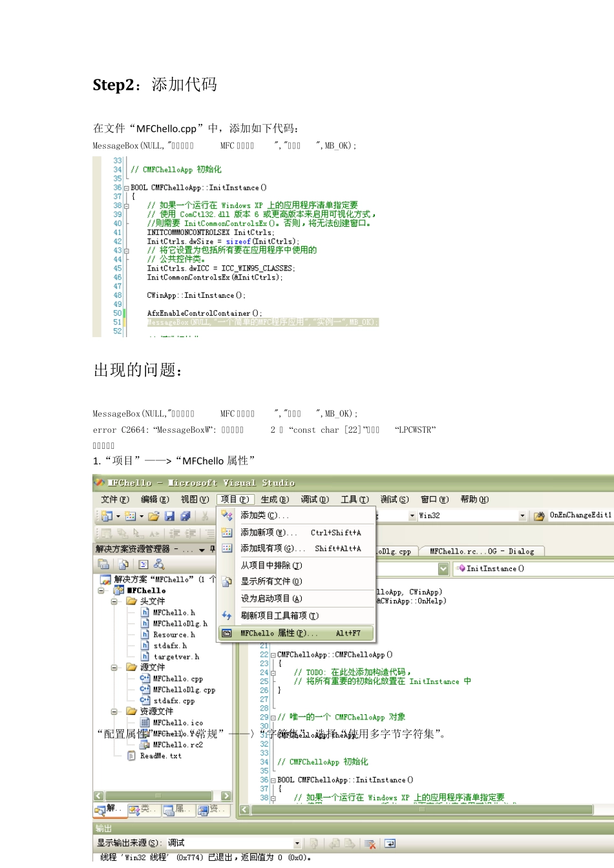Open the green scope dropdown arrow in editor

[x=443, y=569]
